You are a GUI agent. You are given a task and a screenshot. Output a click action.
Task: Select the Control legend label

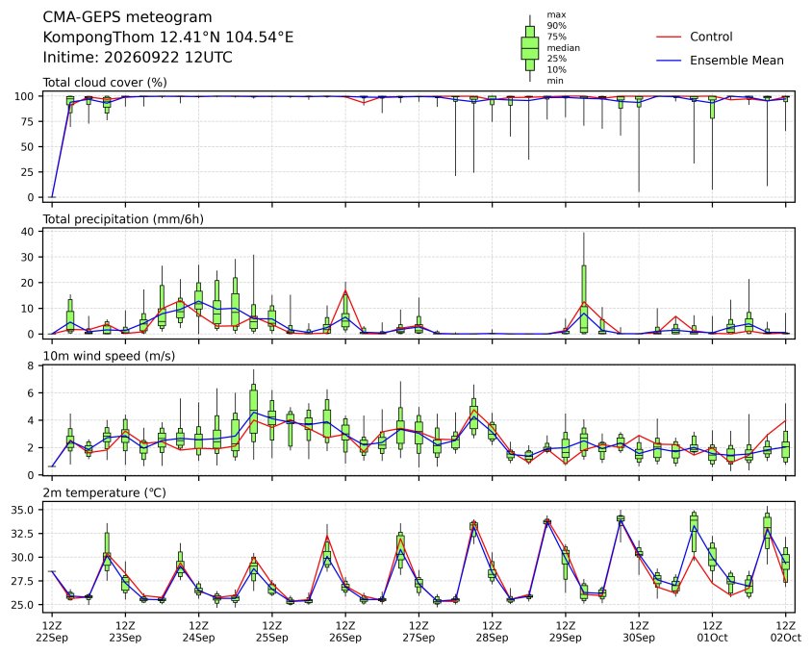(711, 37)
